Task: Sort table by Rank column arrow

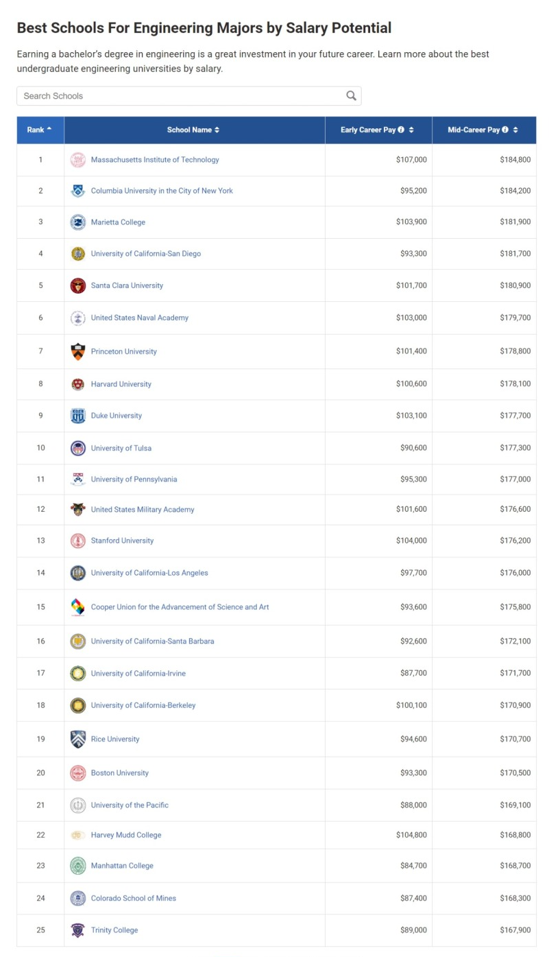Action: coord(49,130)
